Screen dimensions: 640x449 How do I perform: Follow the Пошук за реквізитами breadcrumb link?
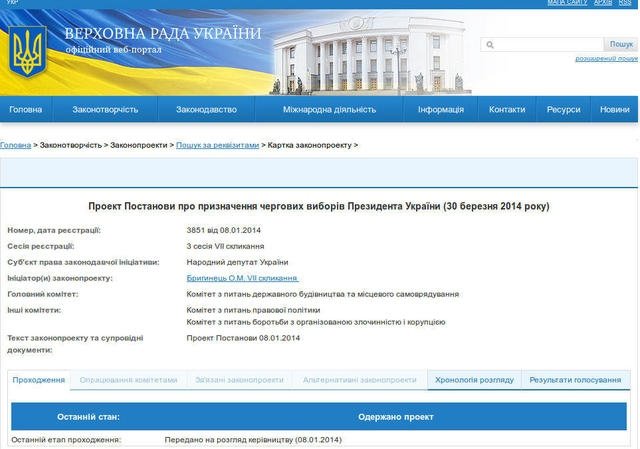tap(217, 145)
